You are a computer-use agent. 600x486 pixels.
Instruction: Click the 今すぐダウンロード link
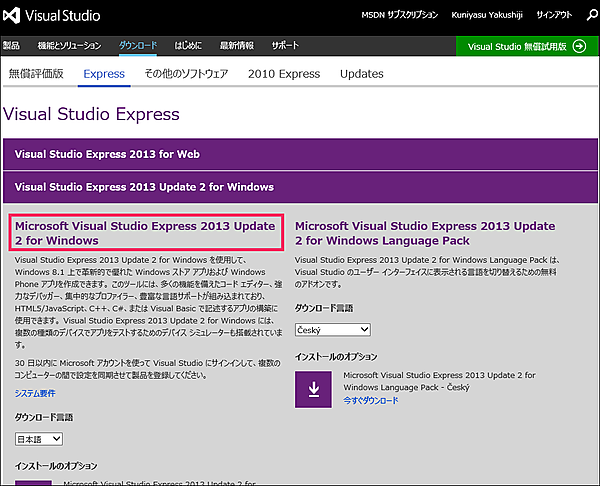pos(368,400)
